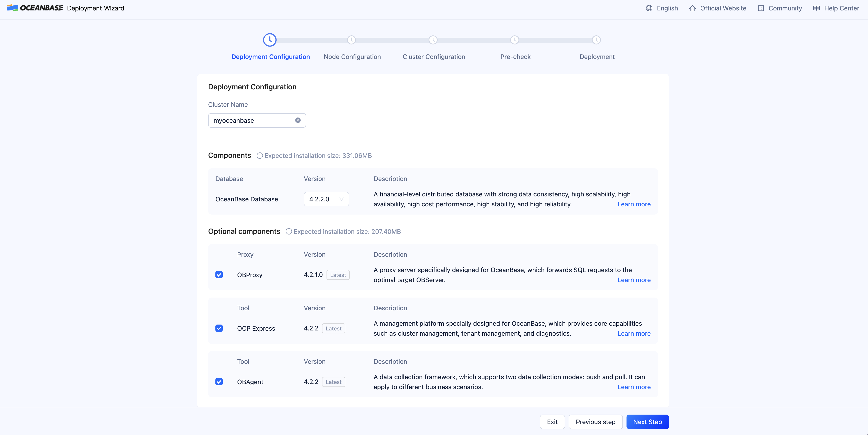
Task: Click the Help Center book icon
Action: [x=817, y=8]
